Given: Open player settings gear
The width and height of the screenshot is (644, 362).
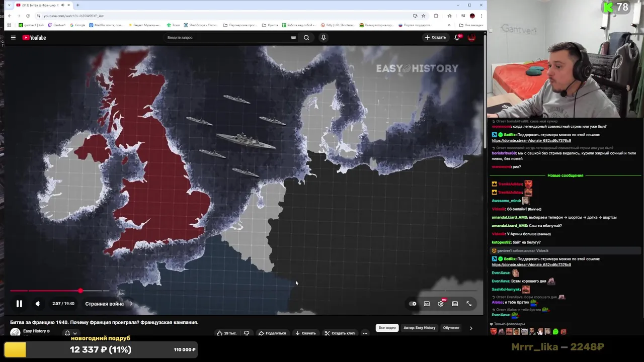Looking at the screenshot, I should click(441, 304).
